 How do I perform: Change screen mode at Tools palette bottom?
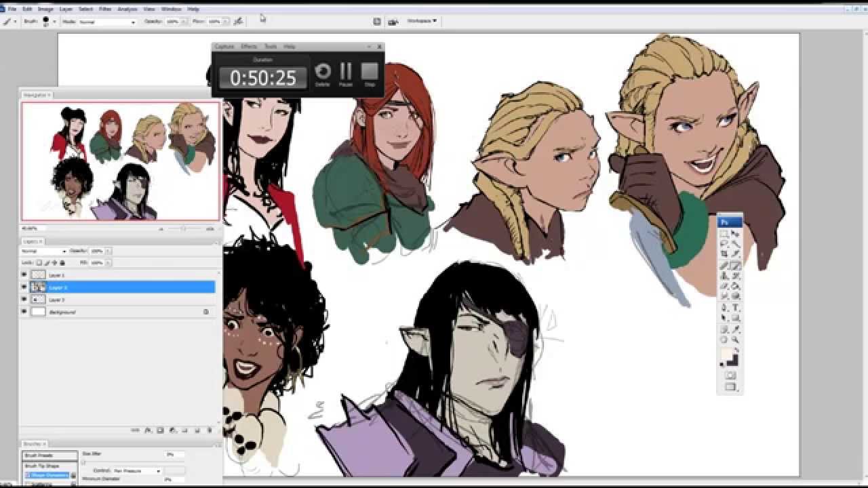[x=730, y=387]
